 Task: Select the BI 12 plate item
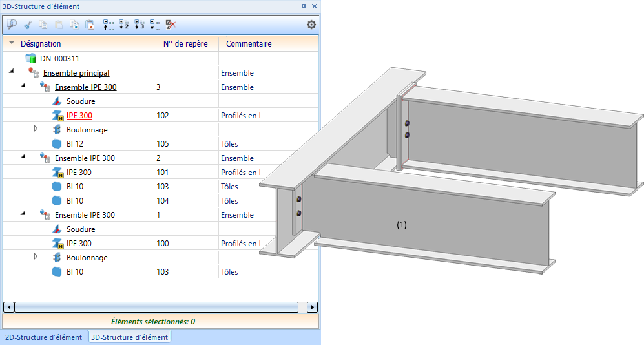[74, 143]
